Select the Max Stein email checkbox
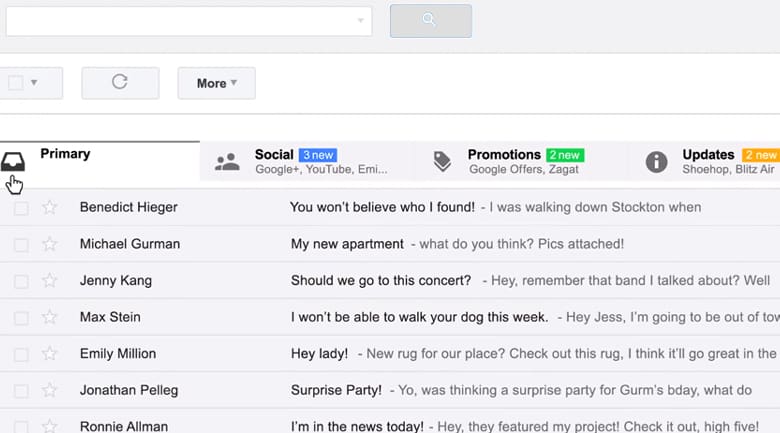780x433 pixels. tap(21, 318)
